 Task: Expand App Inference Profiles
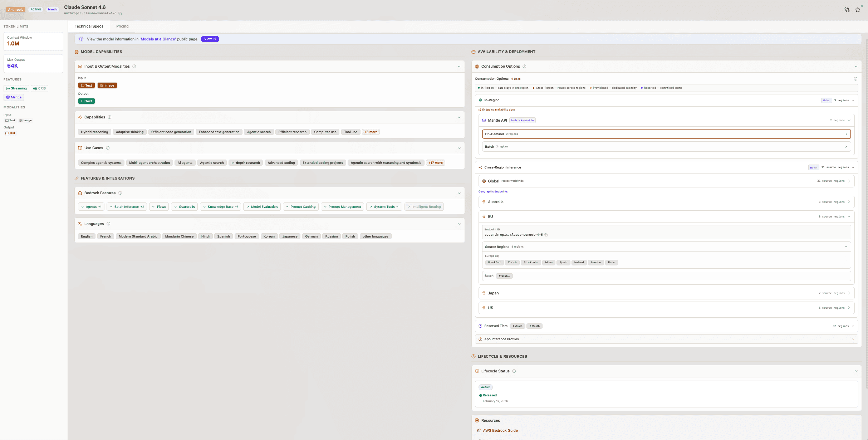[666, 339]
